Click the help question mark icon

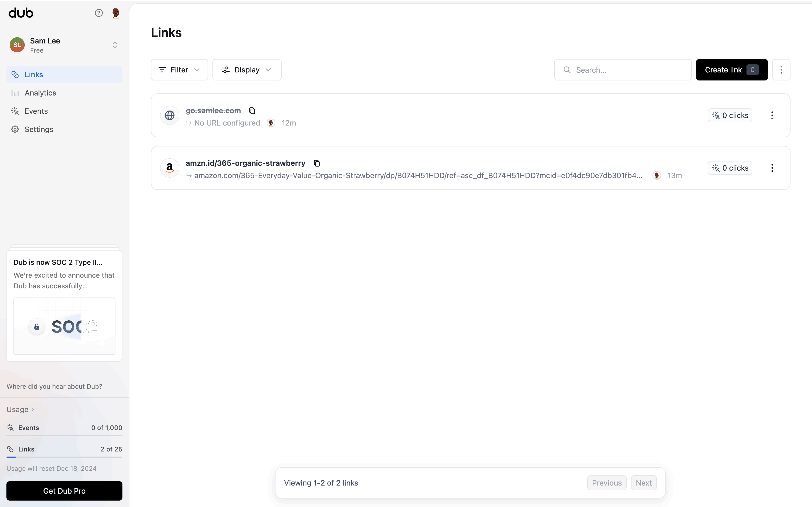(99, 13)
